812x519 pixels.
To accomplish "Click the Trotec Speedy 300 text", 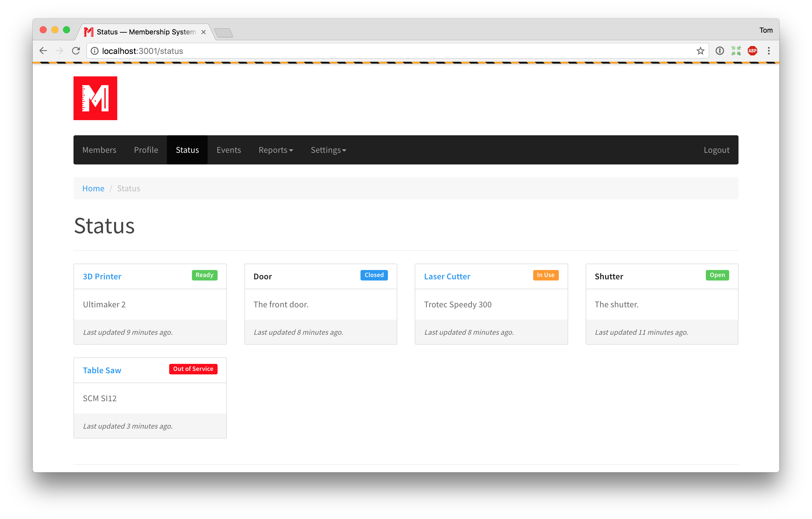I will (458, 304).
